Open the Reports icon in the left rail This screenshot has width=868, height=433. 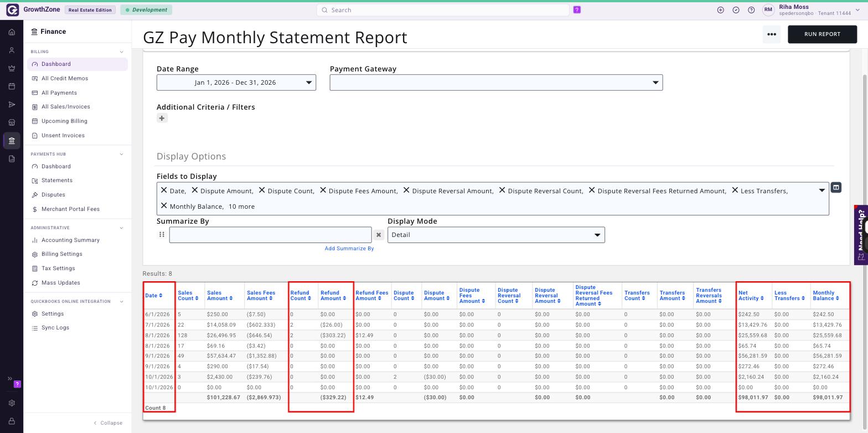pos(12,159)
